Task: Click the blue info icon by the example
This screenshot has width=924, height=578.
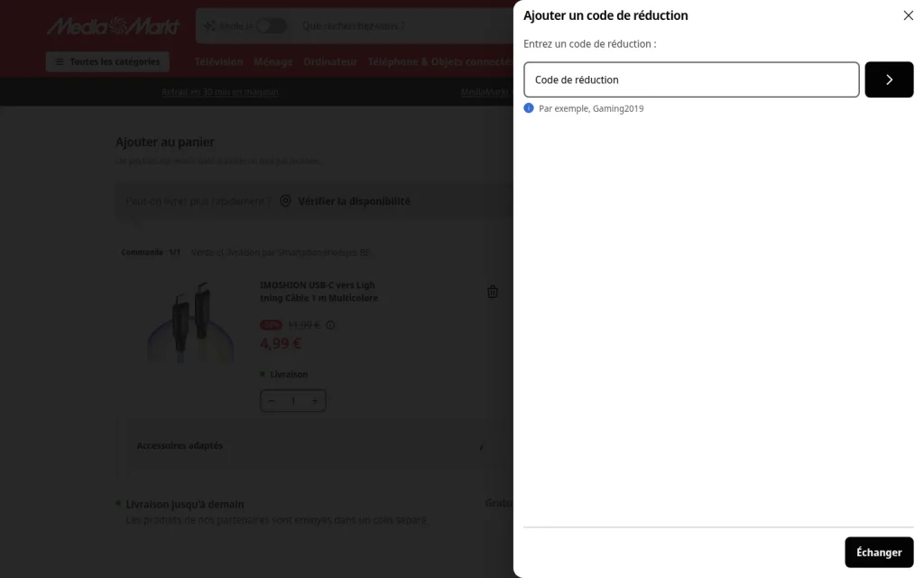Action: (x=529, y=108)
